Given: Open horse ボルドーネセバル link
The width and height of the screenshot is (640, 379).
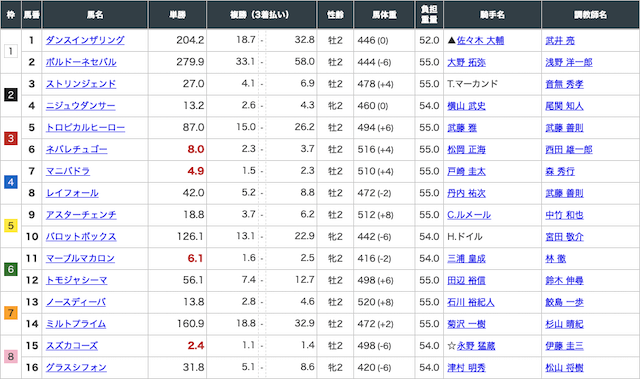Looking at the screenshot, I should click(x=81, y=62).
